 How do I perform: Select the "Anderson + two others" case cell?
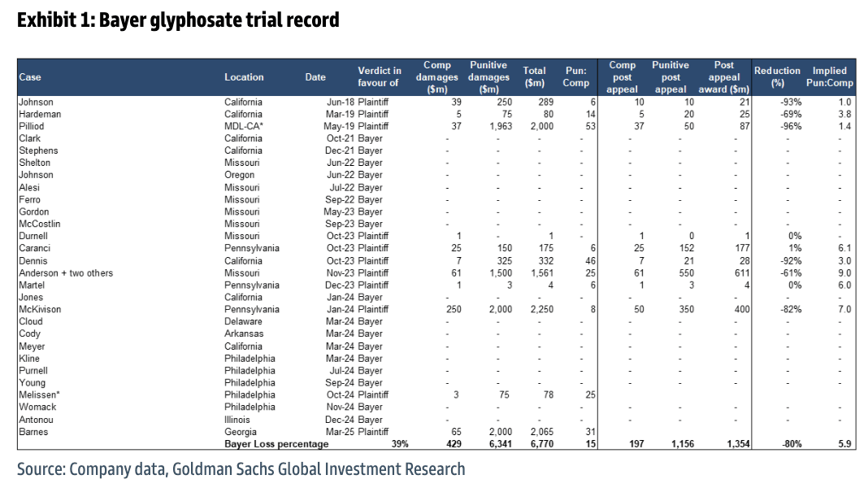pos(66,273)
